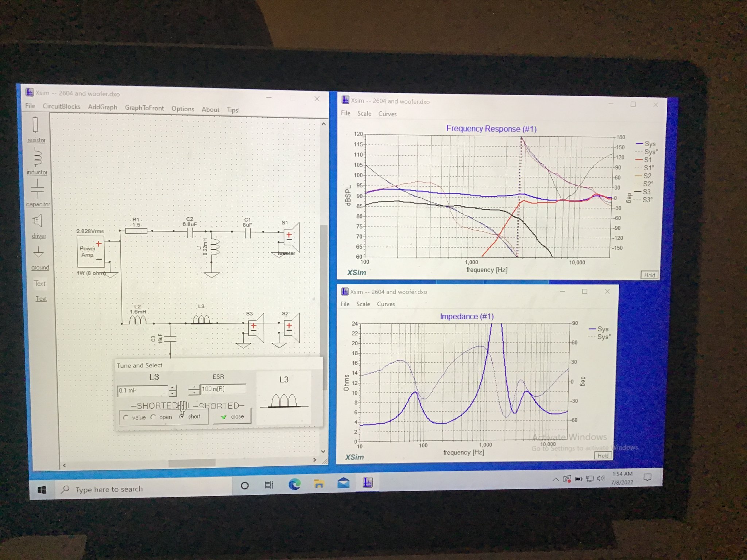Select inductor L2 1.6mH in schematic
The width and height of the screenshot is (747, 560).
tap(138, 320)
